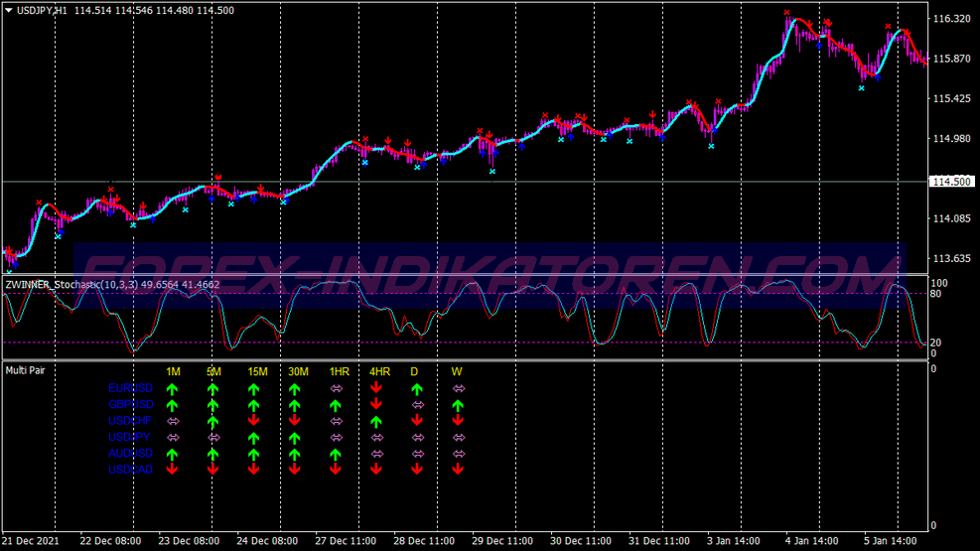Screen dimensions: 980x551
Task: Select the AUDUSD pair label
Action: click(131, 453)
